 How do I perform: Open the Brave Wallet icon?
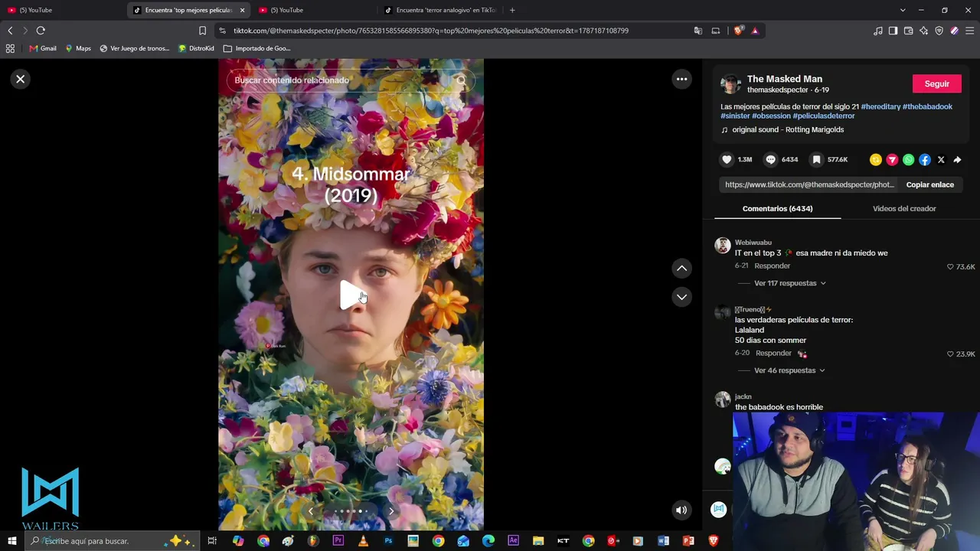[908, 31]
